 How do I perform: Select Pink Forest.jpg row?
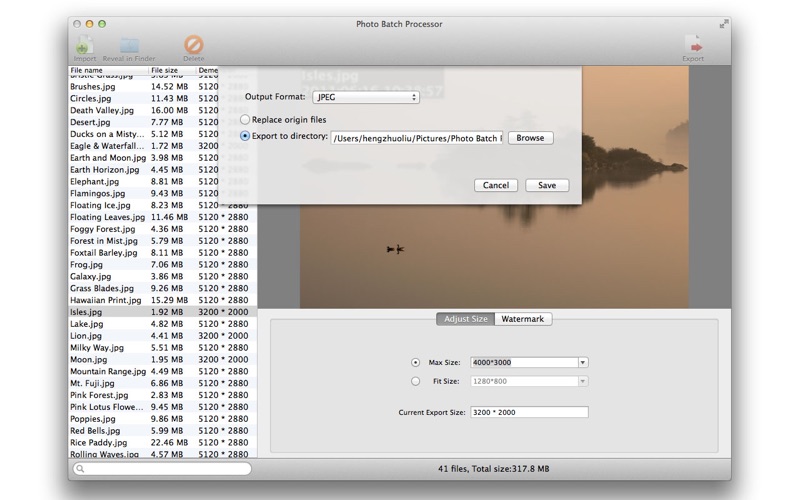162,395
